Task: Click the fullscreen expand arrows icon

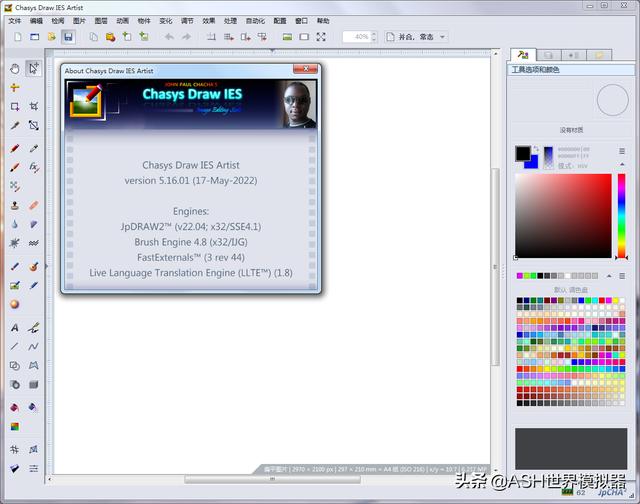Action: [321, 37]
